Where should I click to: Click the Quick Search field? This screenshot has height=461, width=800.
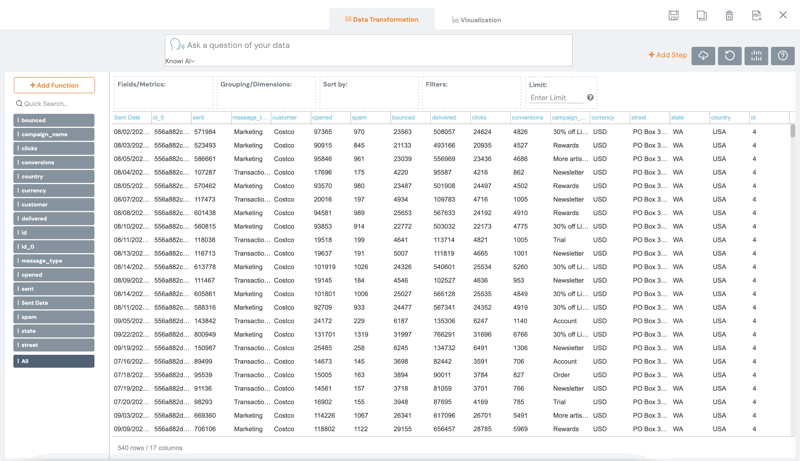[54, 104]
